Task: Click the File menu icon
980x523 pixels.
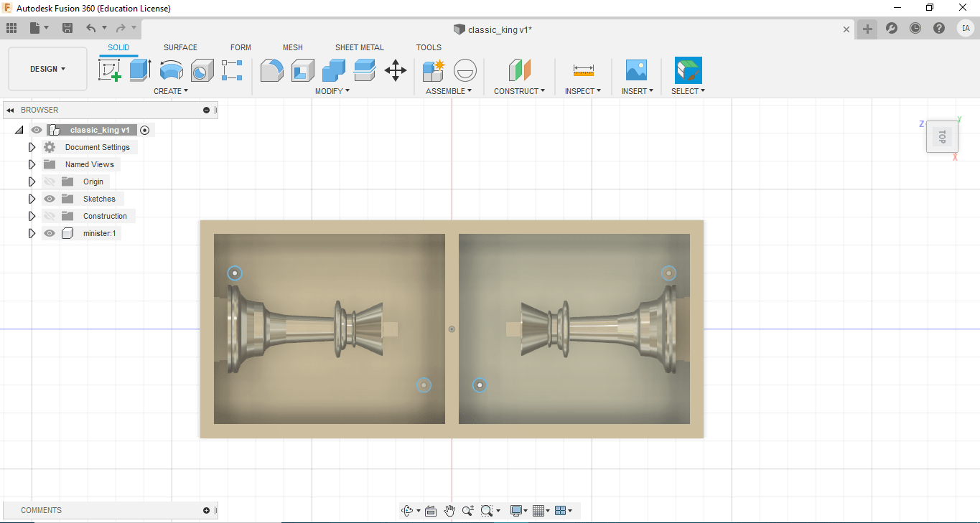Action: click(x=39, y=28)
